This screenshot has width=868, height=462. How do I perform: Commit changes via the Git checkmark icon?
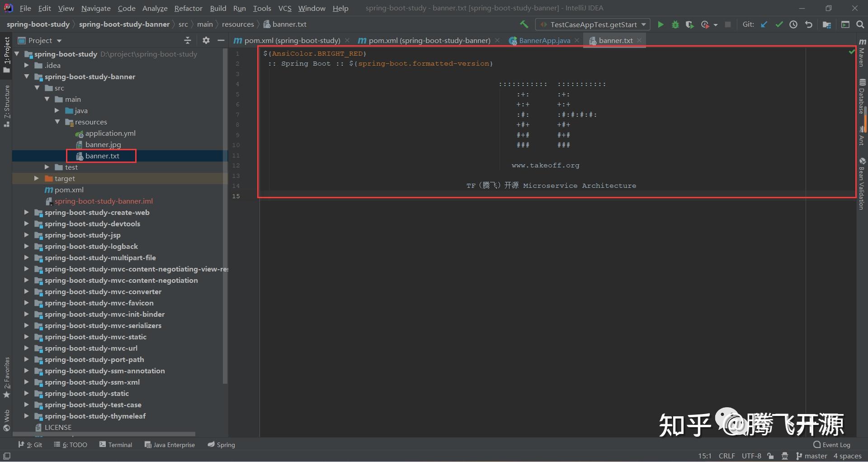tap(779, 24)
